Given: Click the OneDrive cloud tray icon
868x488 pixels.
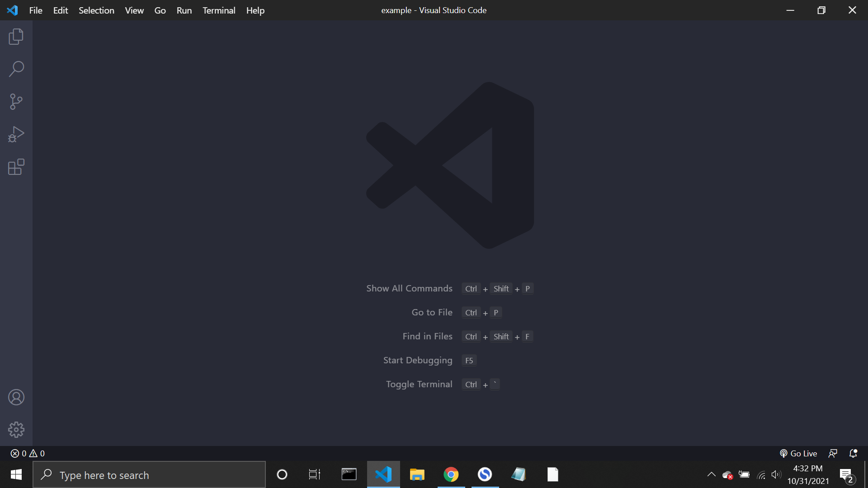Looking at the screenshot, I should coord(727,475).
